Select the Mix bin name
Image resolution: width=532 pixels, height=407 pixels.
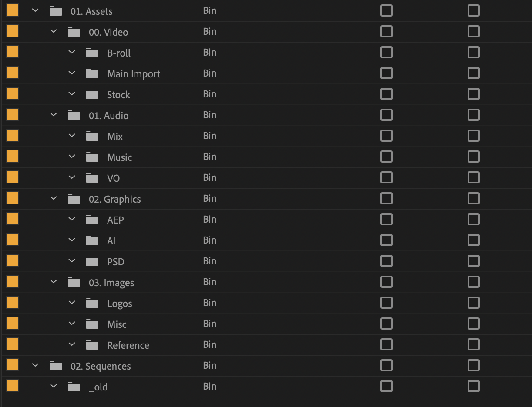(x=115, y=137)
